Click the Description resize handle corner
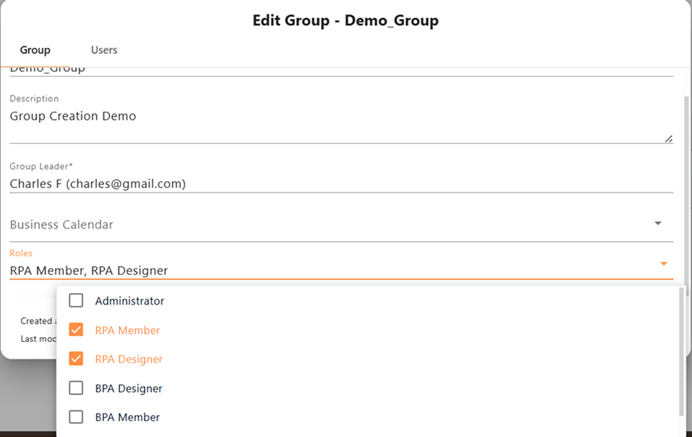 point(668,138)
